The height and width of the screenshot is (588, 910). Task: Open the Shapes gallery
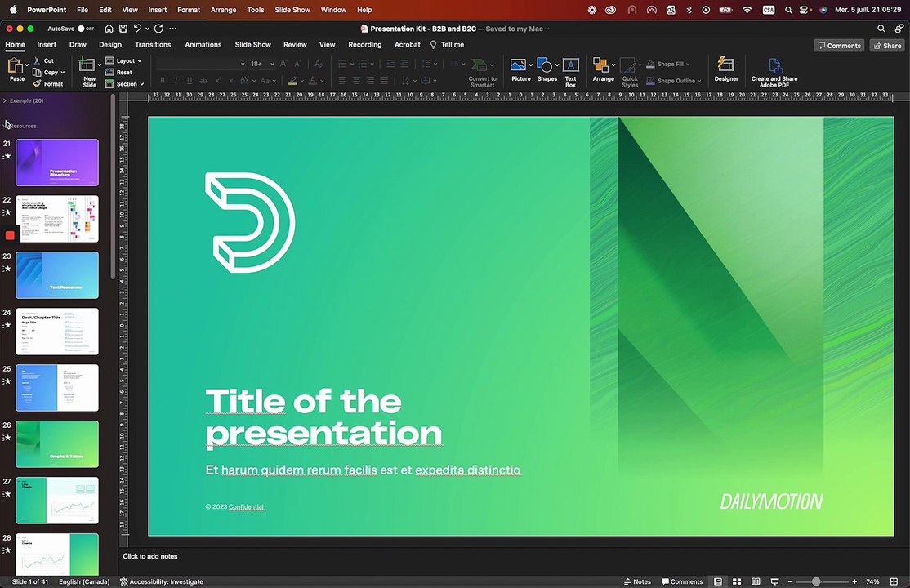click(x=545, y=70)
